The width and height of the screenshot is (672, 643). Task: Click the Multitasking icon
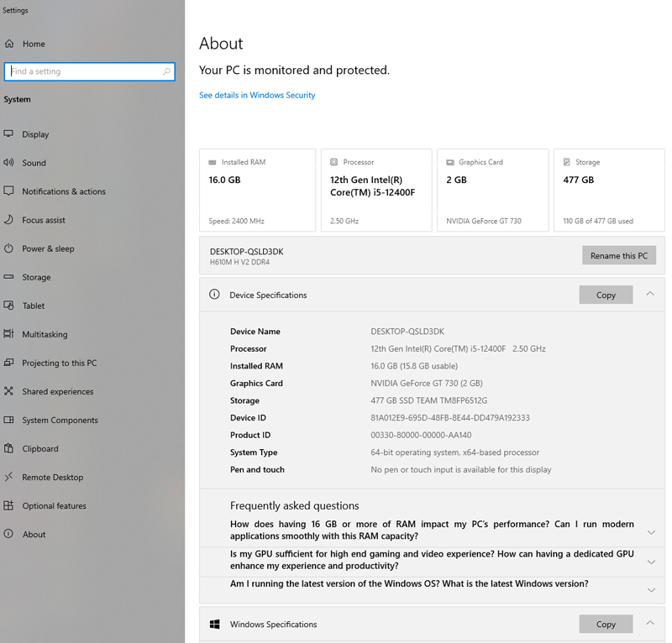[8, 334]
